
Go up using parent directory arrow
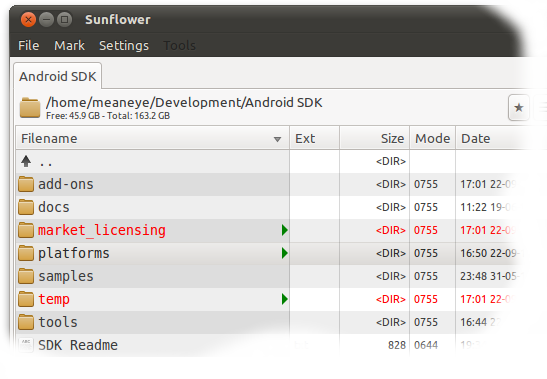pos(26,162)
